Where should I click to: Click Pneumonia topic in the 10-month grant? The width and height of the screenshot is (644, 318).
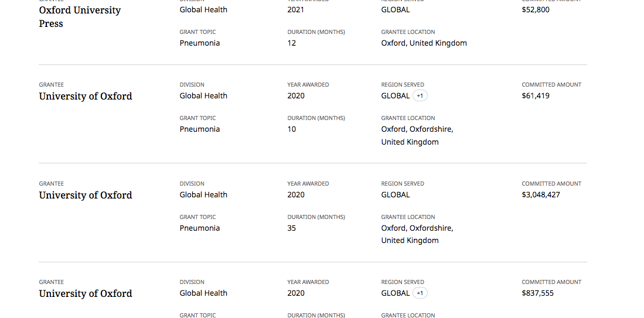click(200, 129)
